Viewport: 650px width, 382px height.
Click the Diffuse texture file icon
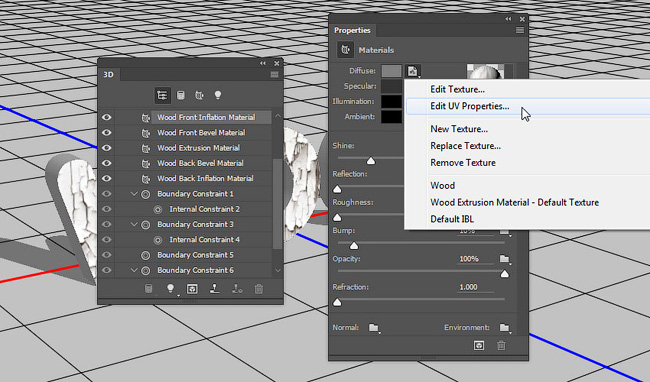[x=413, y=71]
